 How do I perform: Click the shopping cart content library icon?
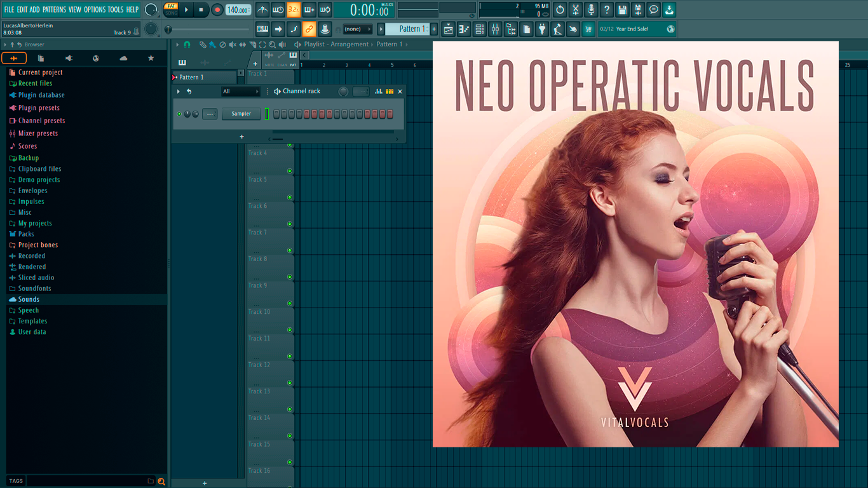pyautogui.click(x=588, y=29)
